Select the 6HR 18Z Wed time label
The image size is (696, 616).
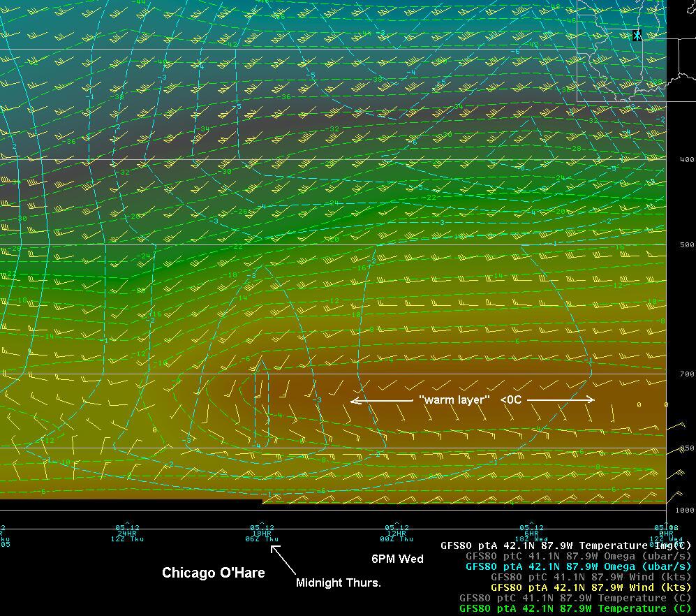(531, 533)
